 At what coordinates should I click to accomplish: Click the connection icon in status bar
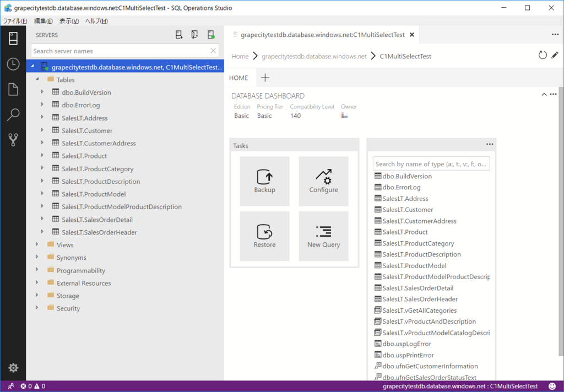(11, 386)
